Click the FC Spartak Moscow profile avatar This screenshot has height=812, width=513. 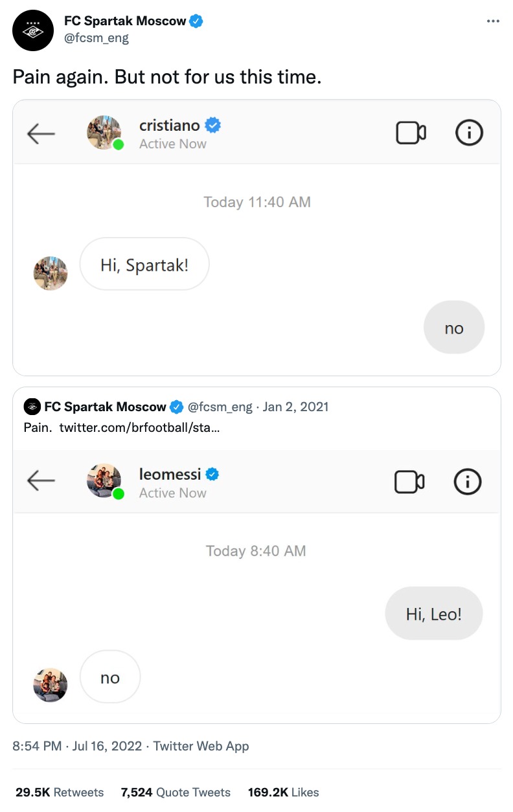[32, 31]
